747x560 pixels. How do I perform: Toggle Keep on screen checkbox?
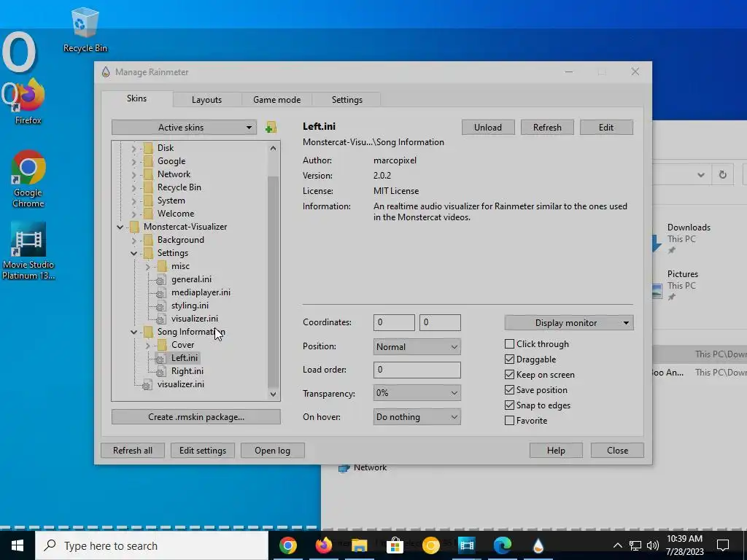(509, 374)
